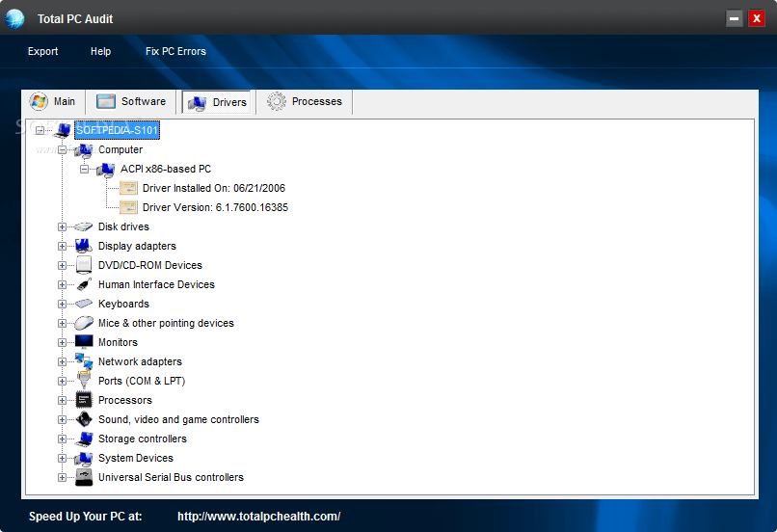Expand the Human Interface Devices node
The image size is (777, 532).
[x=62, y=285]
